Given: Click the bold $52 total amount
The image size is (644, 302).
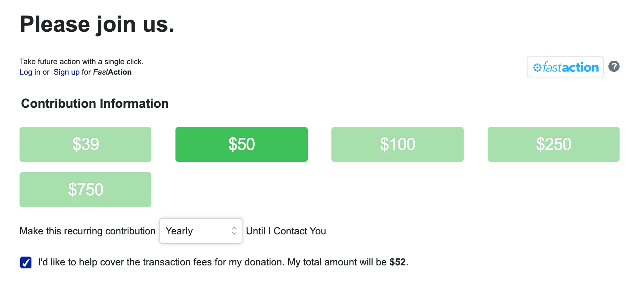Looking at the screenshot, I should click(397, 262).
